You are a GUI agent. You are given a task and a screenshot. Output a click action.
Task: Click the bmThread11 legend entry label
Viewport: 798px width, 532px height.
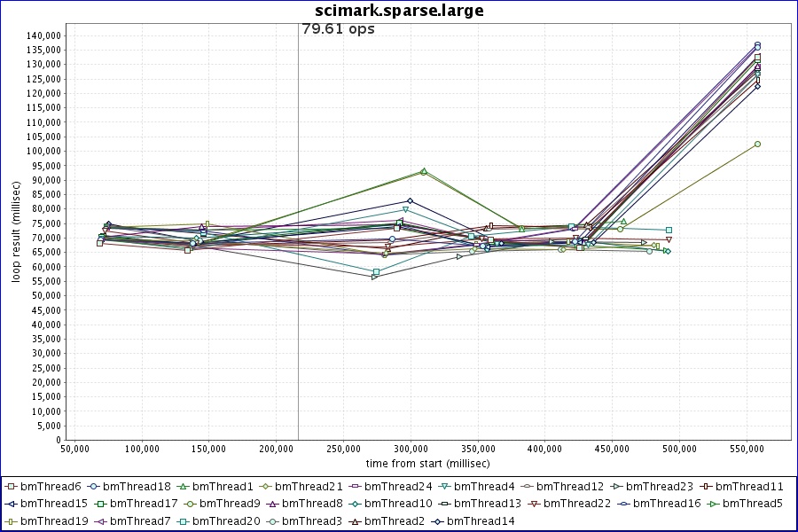point(749,486)
